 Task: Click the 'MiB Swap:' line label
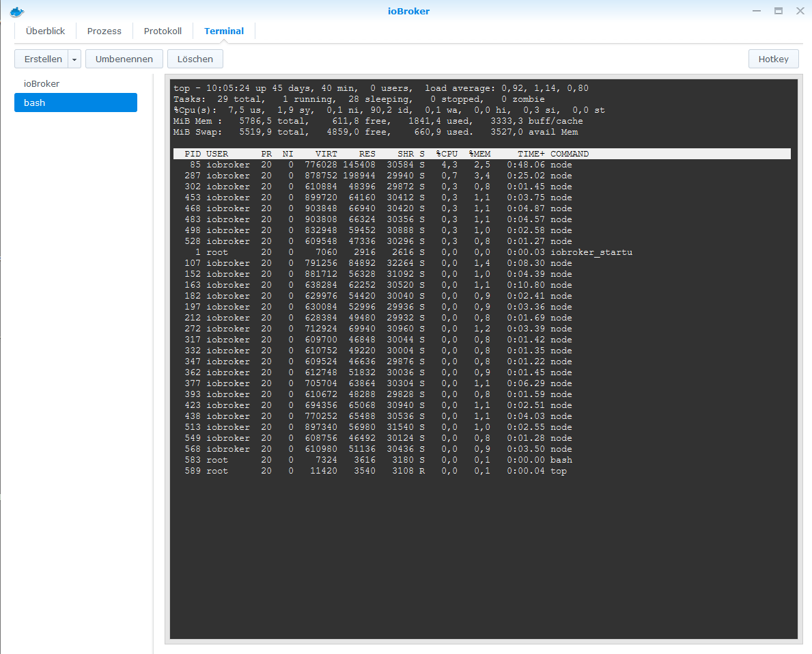pos(198,132)
